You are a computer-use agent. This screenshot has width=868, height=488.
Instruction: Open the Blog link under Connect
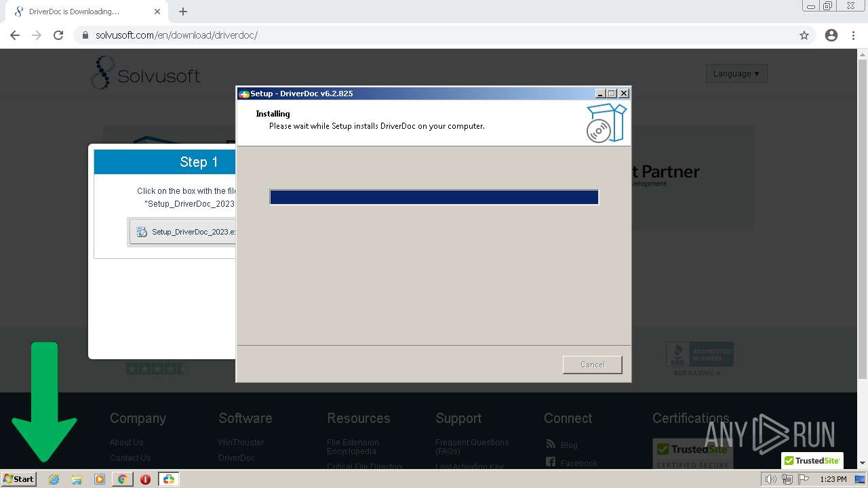(569, 445)
